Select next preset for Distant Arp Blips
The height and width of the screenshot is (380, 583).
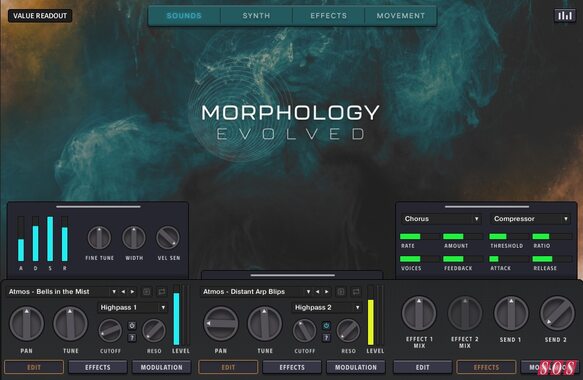(327, 292)
